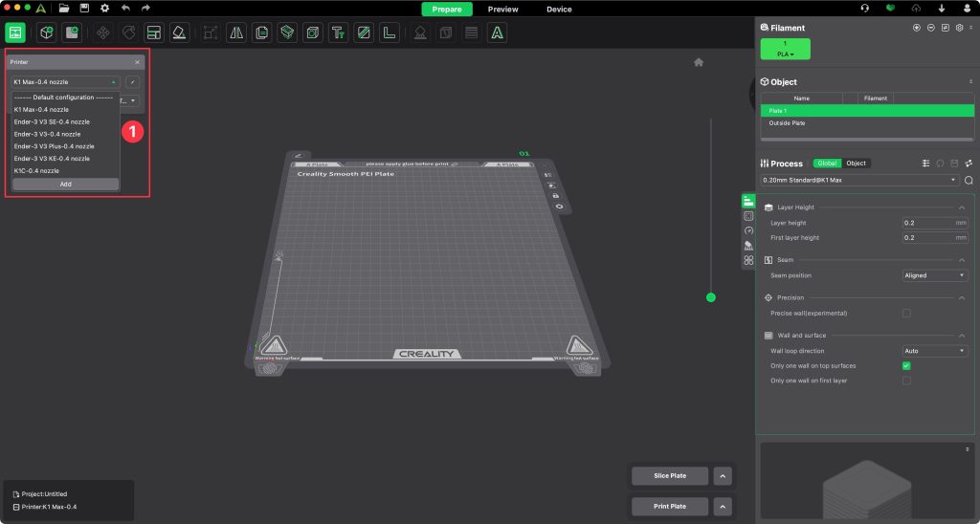Click the Add button in printer list
The height and width of the screenshot is (524, 980).
tap(65, 184)
